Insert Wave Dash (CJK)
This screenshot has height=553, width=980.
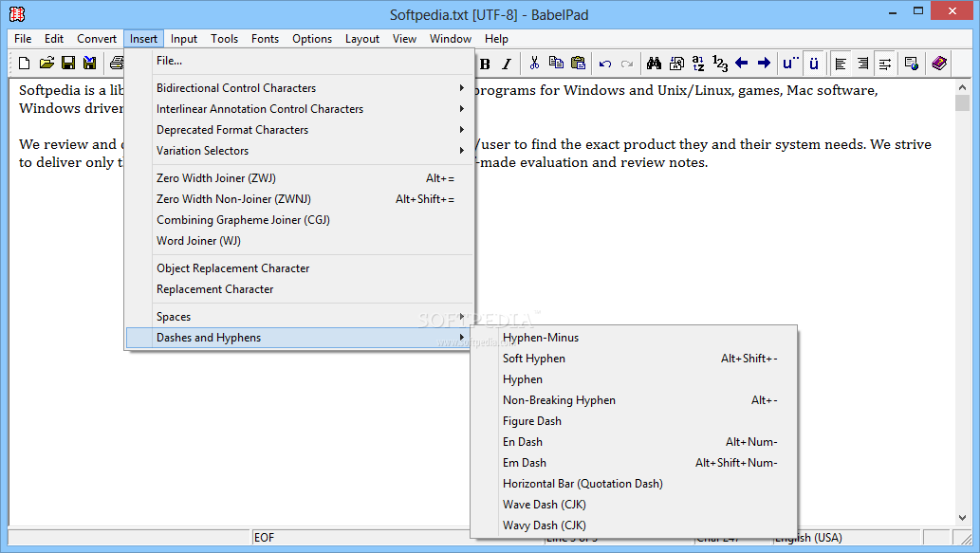tap(634, 505)
